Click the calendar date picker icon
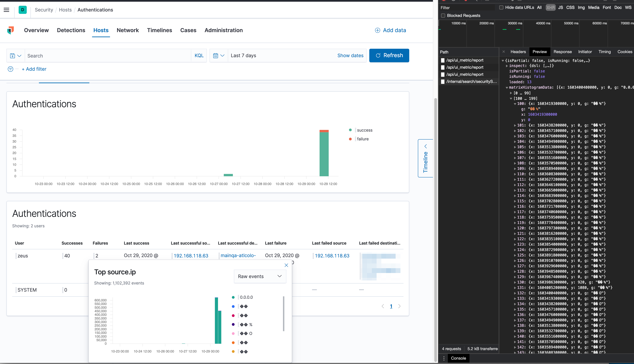 coord(216,55)
